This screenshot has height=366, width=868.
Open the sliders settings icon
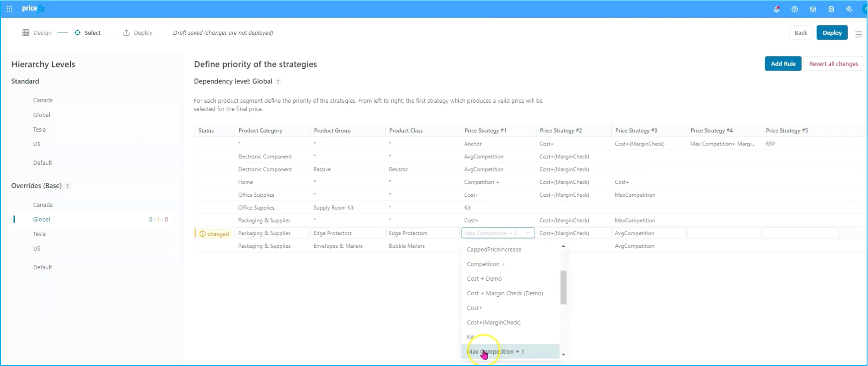813,9
